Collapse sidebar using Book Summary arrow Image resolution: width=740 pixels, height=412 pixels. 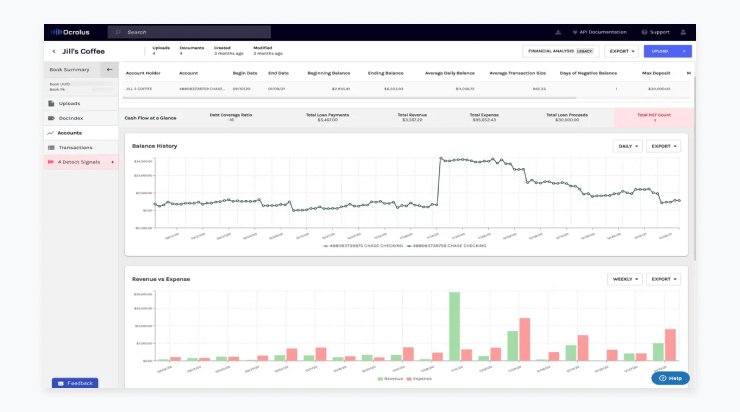point(109,69)
